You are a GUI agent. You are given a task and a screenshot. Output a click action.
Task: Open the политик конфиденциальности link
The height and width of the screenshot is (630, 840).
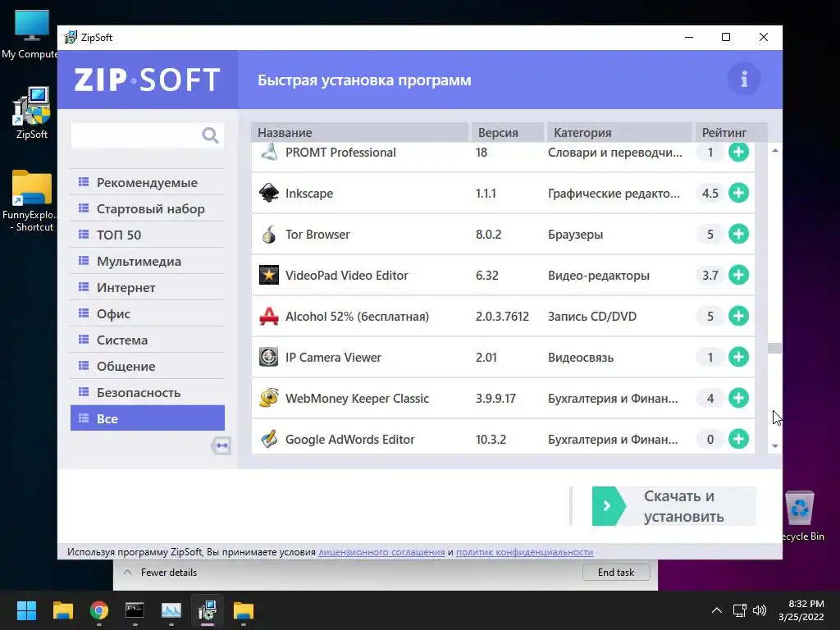[x=524, y=552]
